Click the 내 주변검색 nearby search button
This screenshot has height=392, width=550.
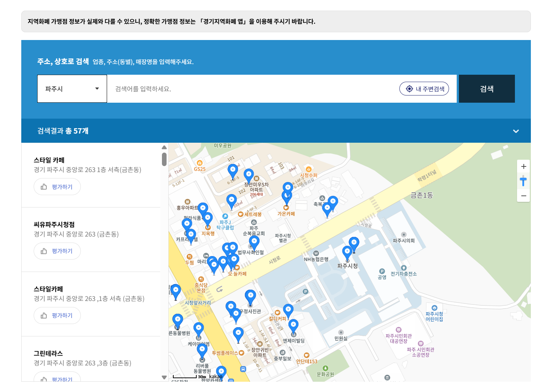click(x=424, y=89)
